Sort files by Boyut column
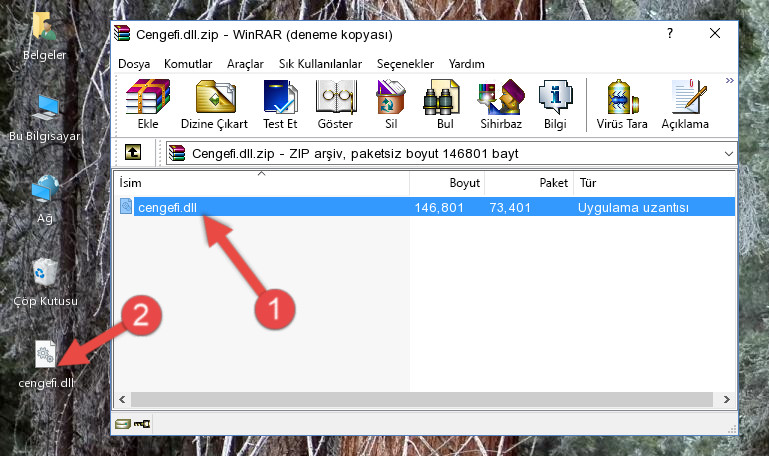The height and width of the screenshot is (456, 769). (447, 183)
